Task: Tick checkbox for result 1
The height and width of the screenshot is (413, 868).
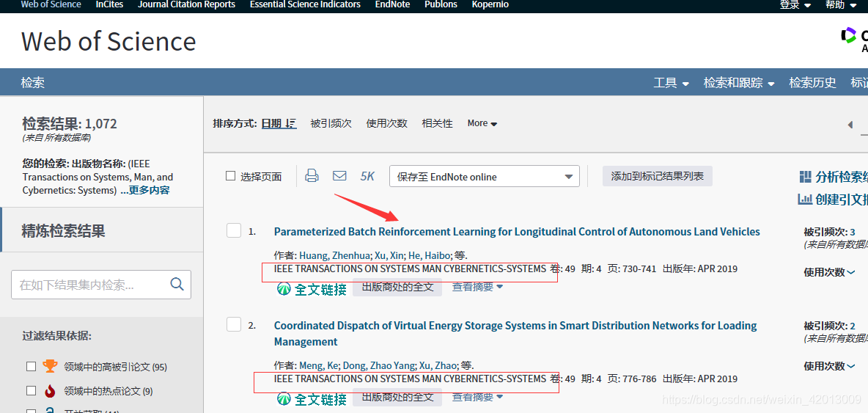Action: 234,230
